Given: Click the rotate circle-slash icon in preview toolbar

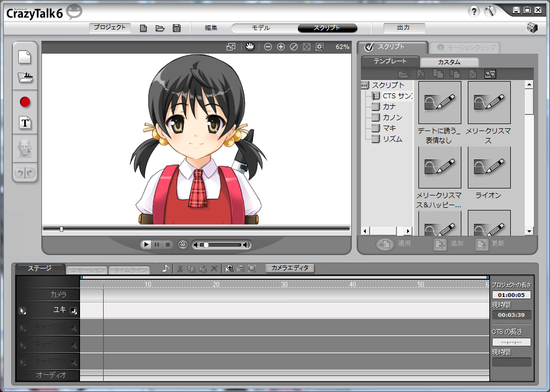Looking at the screenshot, I should click(x=294, y=47).
